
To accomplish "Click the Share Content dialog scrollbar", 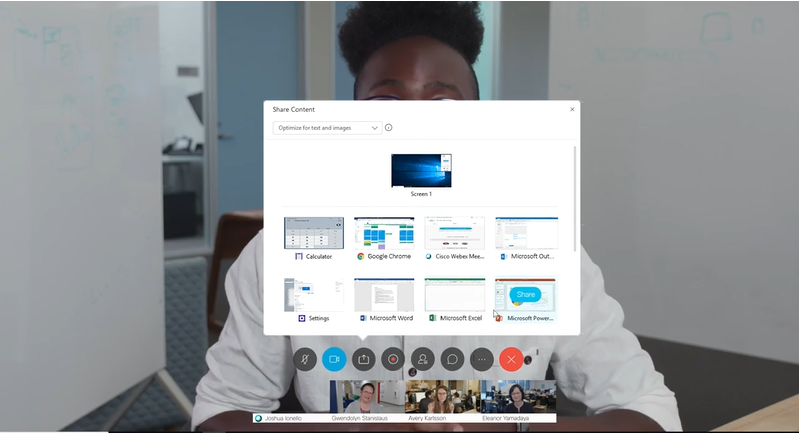I will pos(575,199).
